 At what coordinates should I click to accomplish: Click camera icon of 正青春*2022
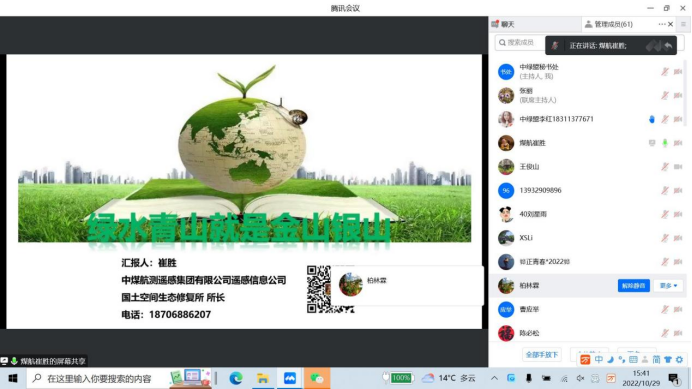[678, 262]
